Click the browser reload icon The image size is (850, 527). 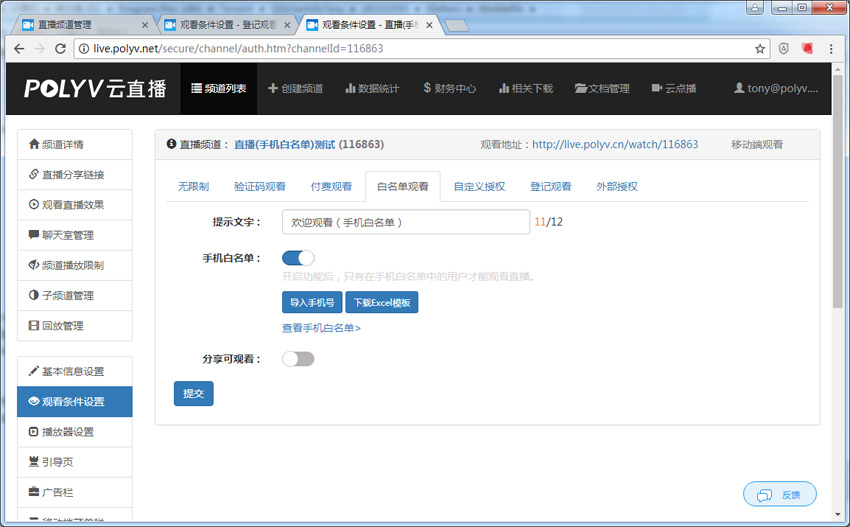coord(60,48)
